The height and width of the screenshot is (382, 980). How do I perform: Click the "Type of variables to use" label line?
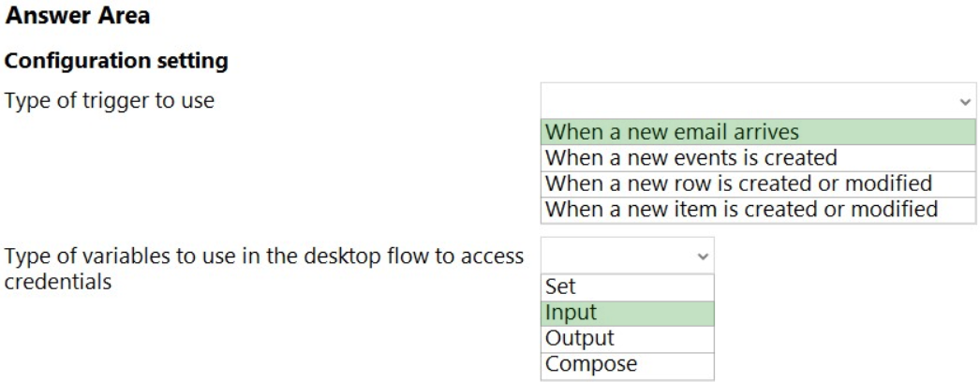click(x=264, y=257)
